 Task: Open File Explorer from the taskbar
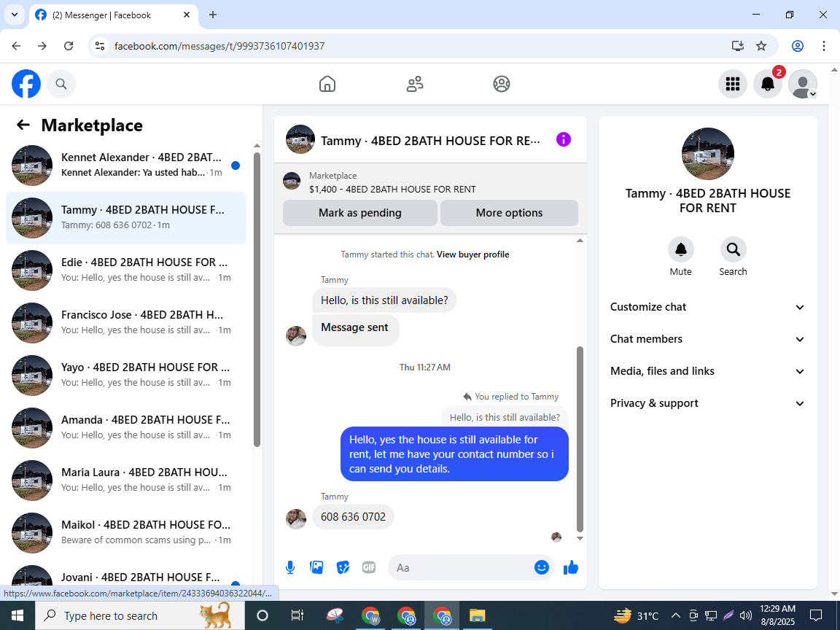tap(477, 615)
